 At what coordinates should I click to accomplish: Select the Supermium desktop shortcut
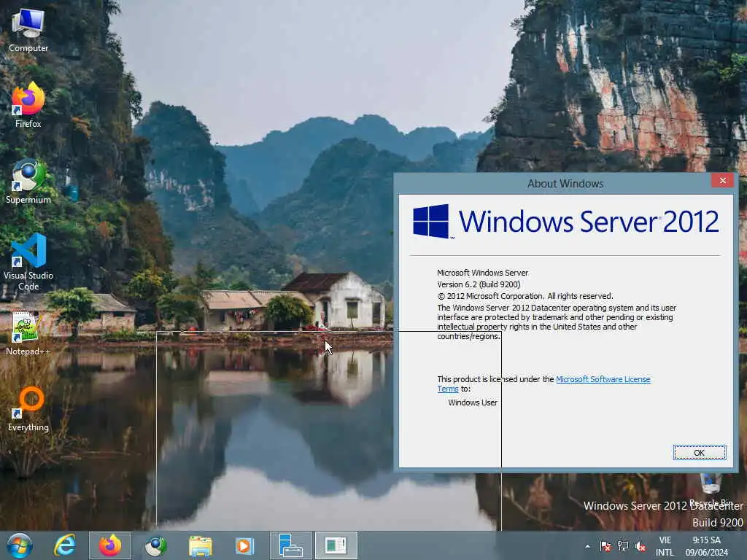(x=28, y=181)
